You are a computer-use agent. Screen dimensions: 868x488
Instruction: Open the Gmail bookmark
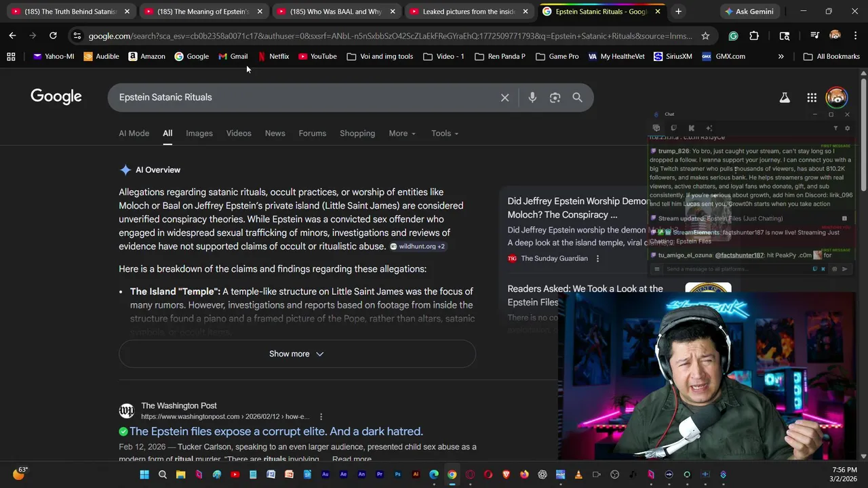[233, 56]
